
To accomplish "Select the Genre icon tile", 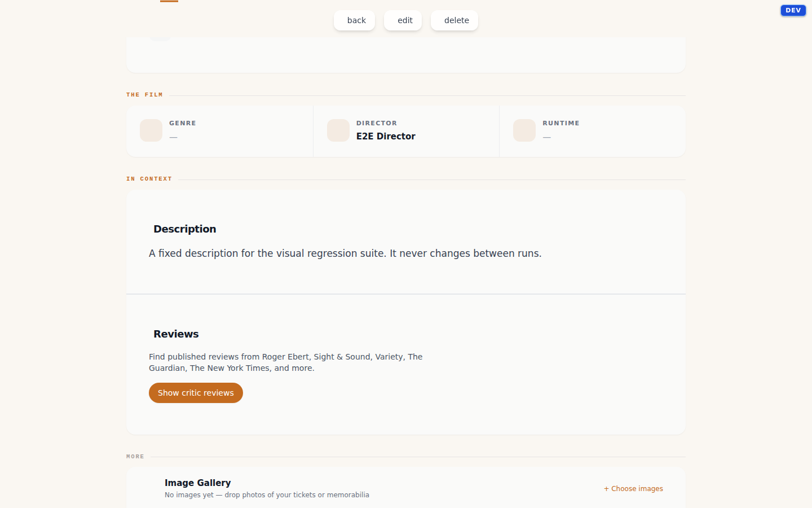I will (x=151, y=130).
